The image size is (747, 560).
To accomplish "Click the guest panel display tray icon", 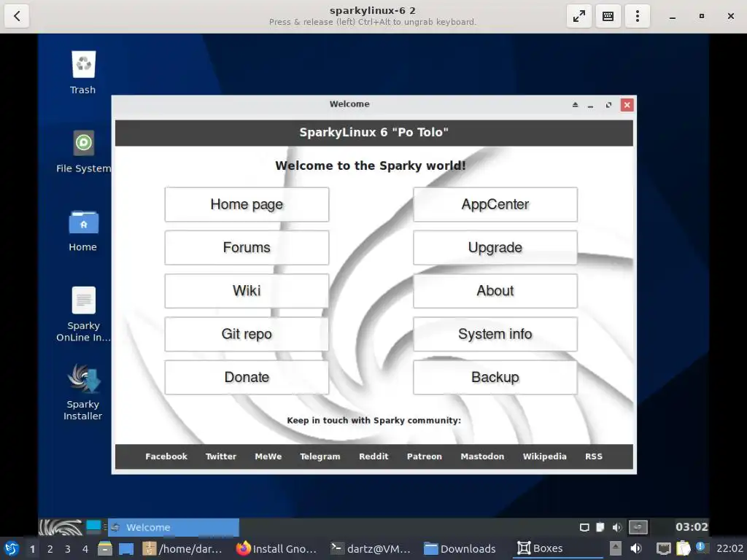I will 584,527.
